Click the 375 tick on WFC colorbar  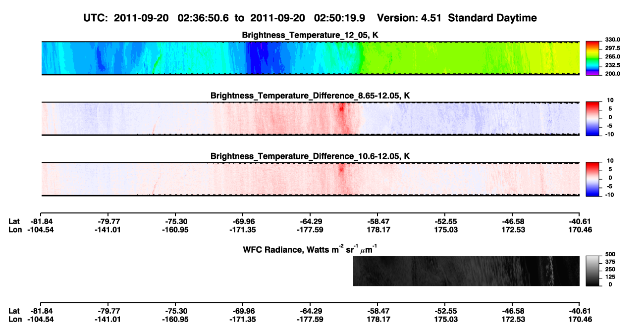(x=610, y=262)
